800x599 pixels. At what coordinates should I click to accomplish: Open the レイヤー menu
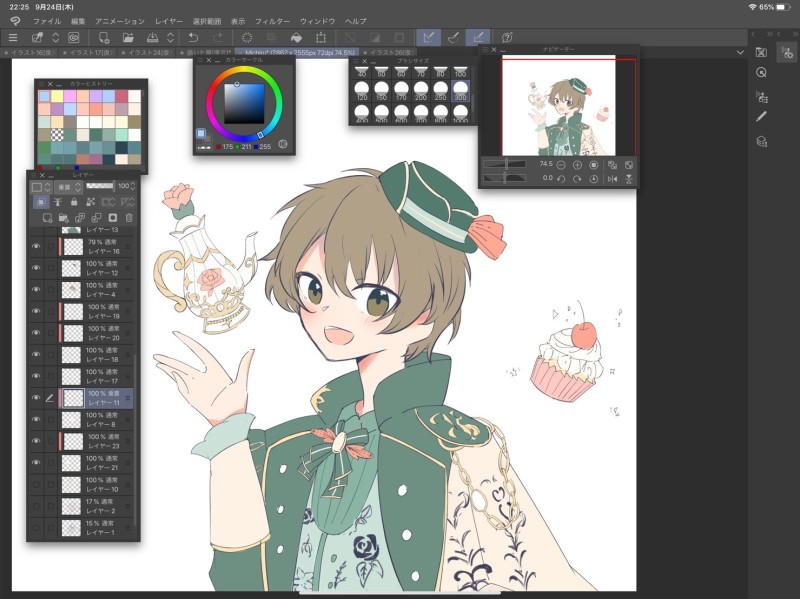coord(168,21)
